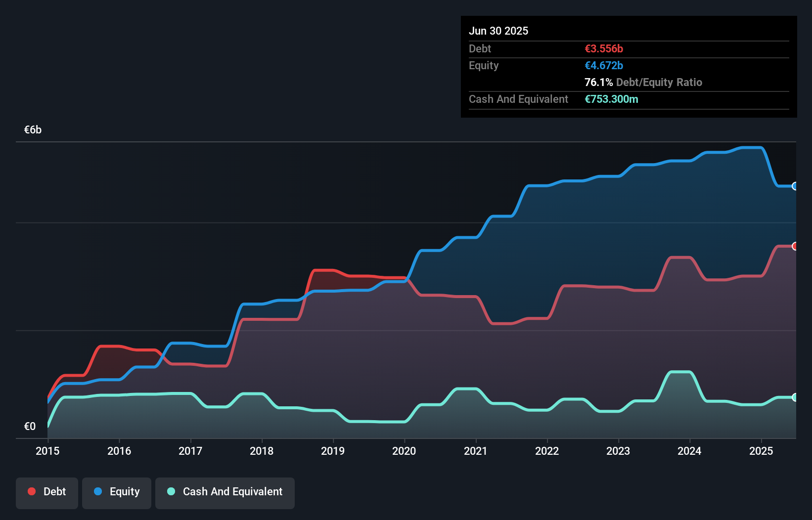The image size is (812, 520).
Task: Click the €6b axis label
Action: [x=33, y=130]
